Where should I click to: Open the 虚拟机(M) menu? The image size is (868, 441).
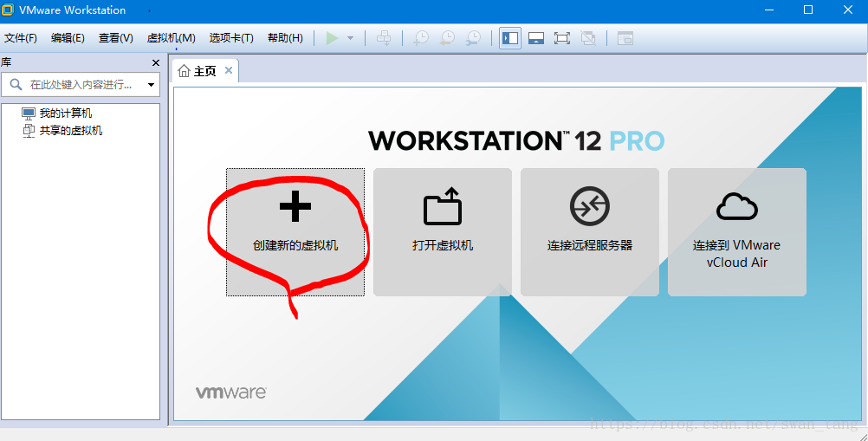pyautogui.click(x=171, y=38)
